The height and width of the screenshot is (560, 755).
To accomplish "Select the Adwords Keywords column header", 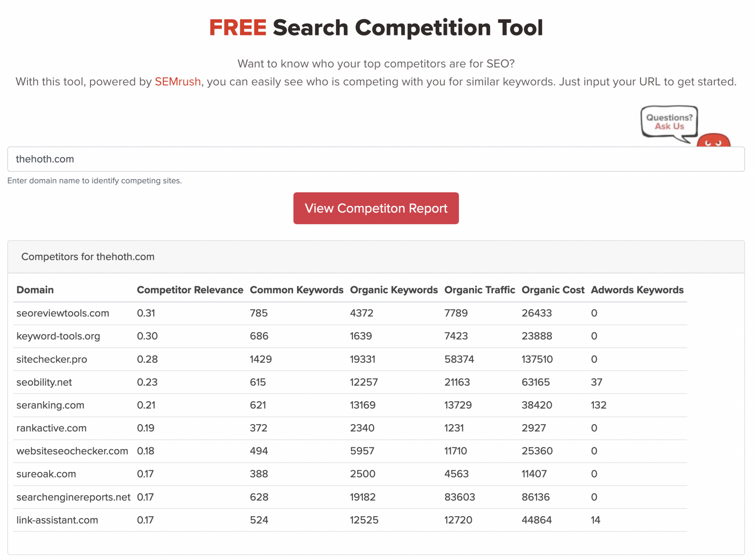I will pos(637,290).
